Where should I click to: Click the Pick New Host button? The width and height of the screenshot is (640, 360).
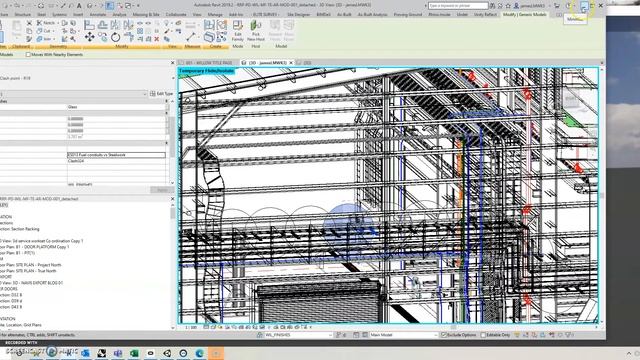click(256, 31)
